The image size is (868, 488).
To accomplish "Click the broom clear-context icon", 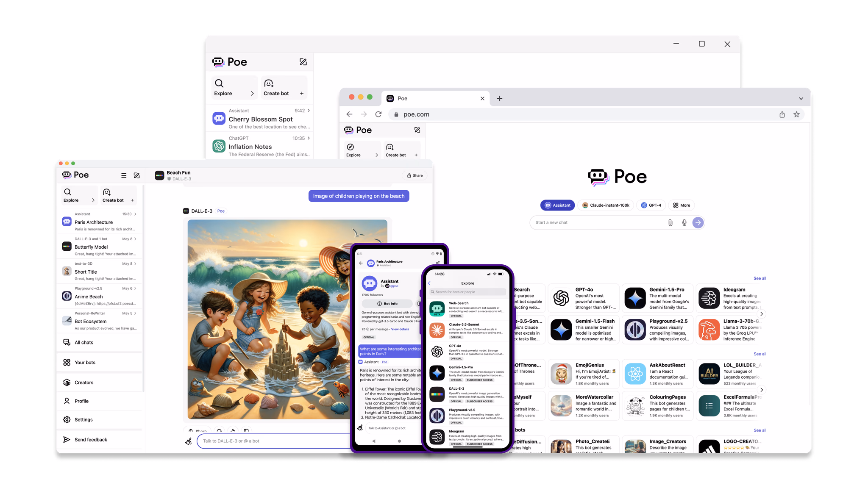I will click(189, 441).
